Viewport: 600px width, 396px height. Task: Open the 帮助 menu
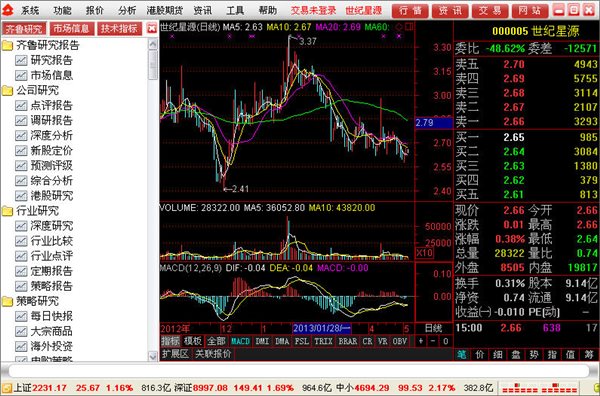(x=267, y=11)
